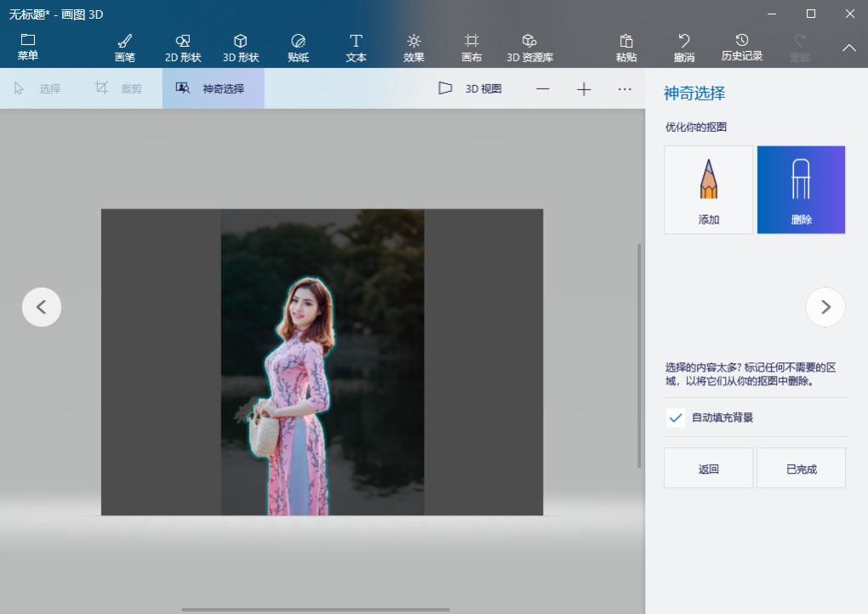Open the 画布 canvas settings

pyautogui.click(x=471, y=48)
